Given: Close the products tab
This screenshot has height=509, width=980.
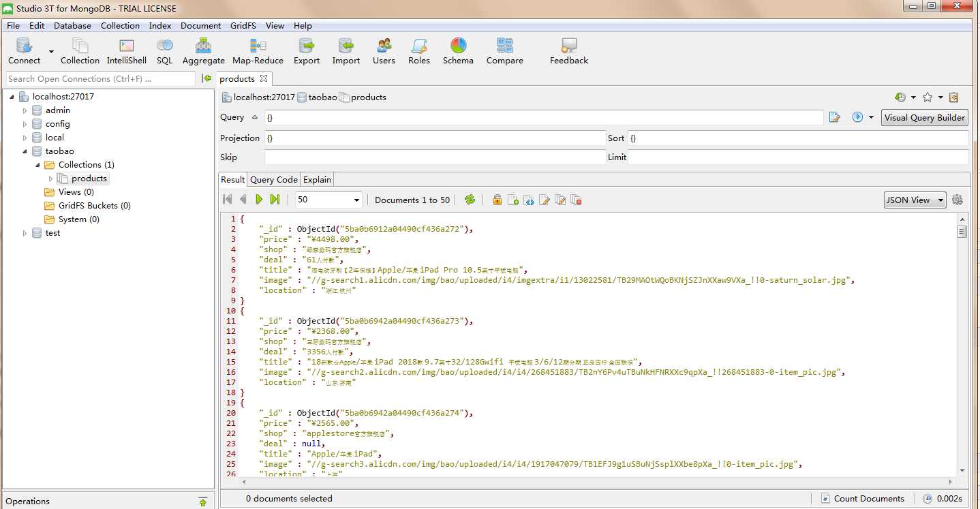Looking at the screenshot, I should pos(264,78).
